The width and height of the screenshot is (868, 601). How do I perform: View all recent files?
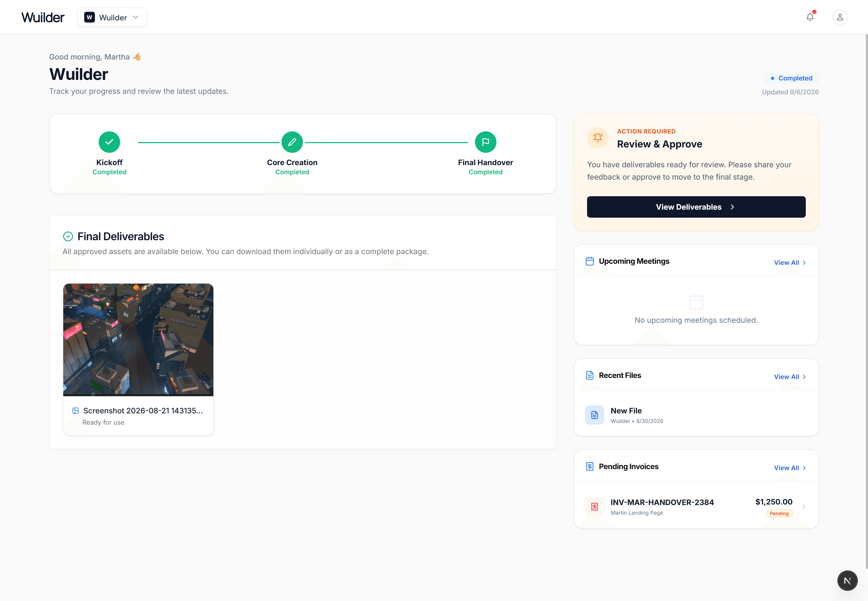tap(790, 377)
